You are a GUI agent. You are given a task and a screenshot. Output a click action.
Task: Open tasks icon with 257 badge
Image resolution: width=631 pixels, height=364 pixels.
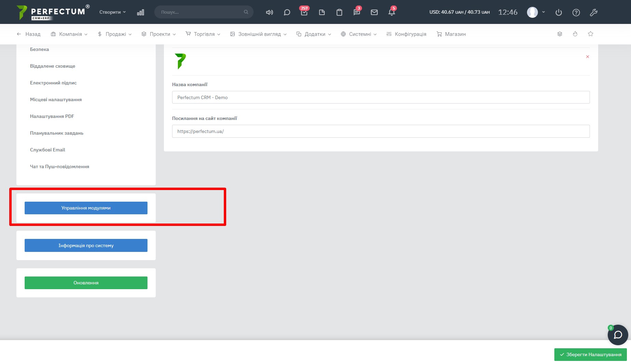pyautogui.click(x=304, y=12)
